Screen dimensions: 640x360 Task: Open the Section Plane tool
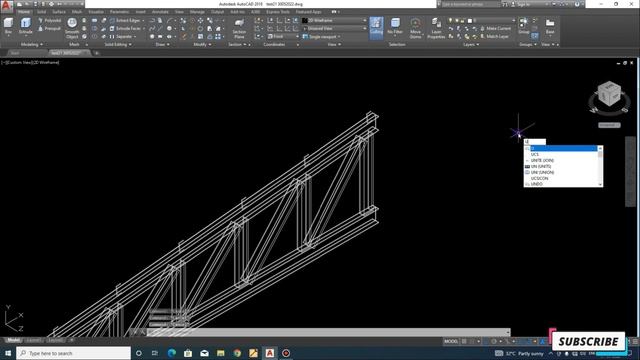point(239,28)
